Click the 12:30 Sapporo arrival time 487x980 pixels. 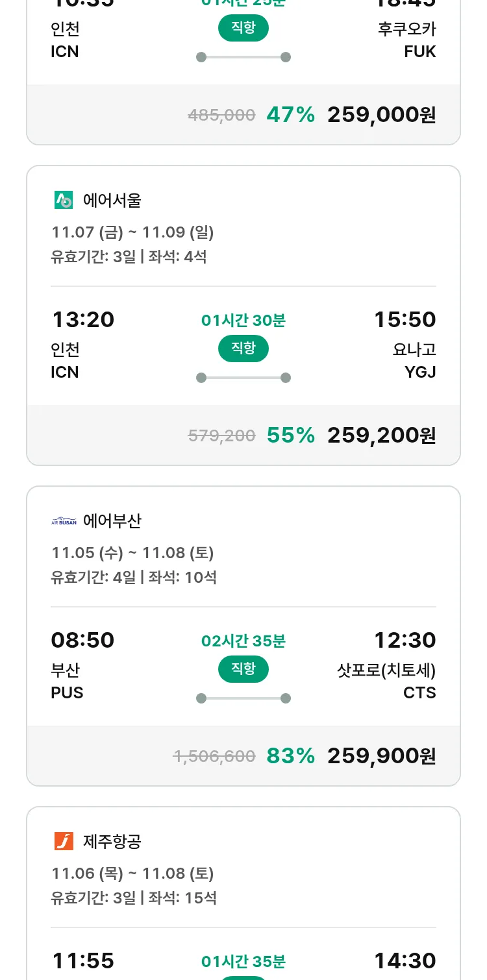[405, 641]
